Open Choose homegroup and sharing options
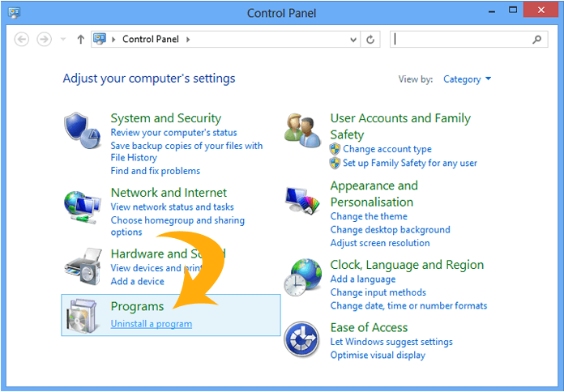This screenshot has width=564, height=392. pyautogui.click(x=177, y=226)
